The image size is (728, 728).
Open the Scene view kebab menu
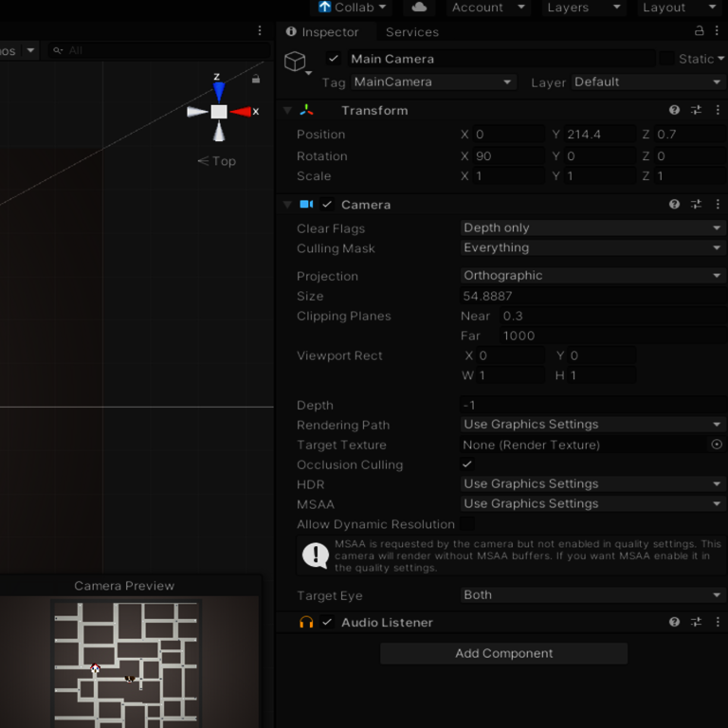260,30
